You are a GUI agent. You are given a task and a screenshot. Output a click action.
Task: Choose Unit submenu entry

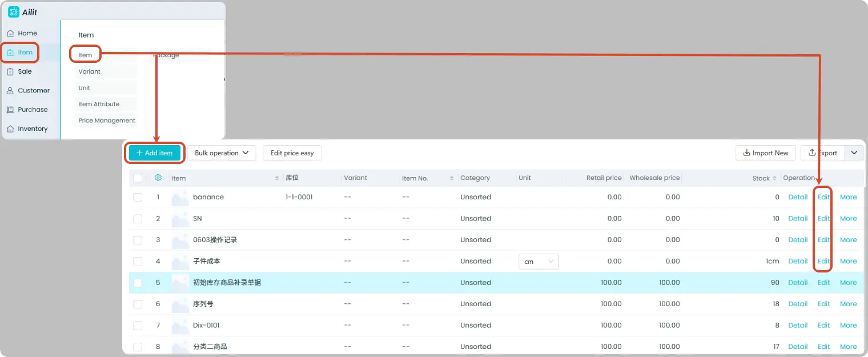coord(84,88)
